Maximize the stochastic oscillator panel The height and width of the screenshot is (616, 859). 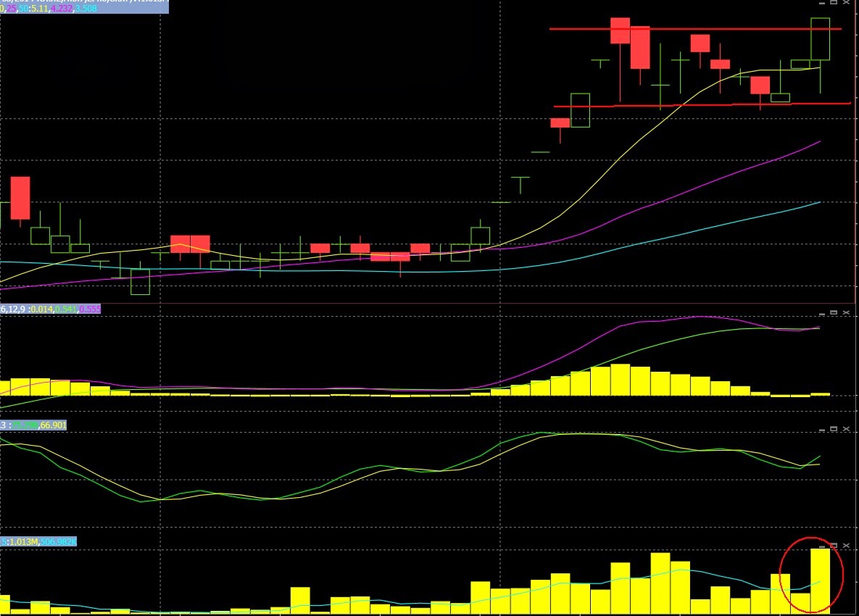pyautogui.click(x=834, y=429)
